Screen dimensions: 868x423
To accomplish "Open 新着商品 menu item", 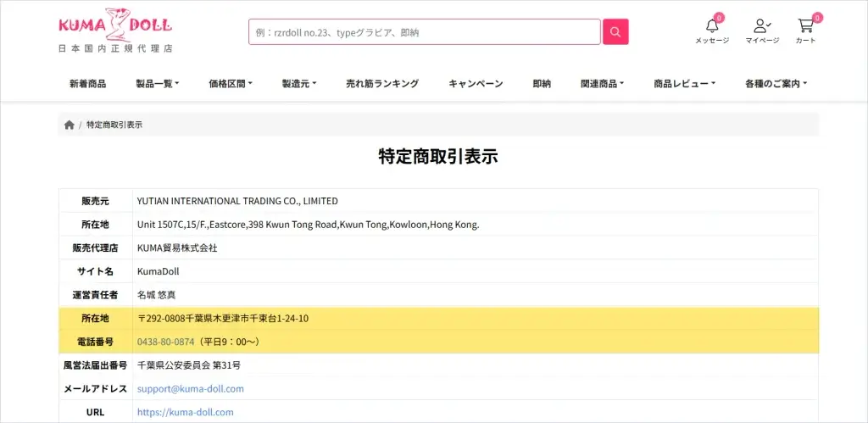I will (87, 84).
